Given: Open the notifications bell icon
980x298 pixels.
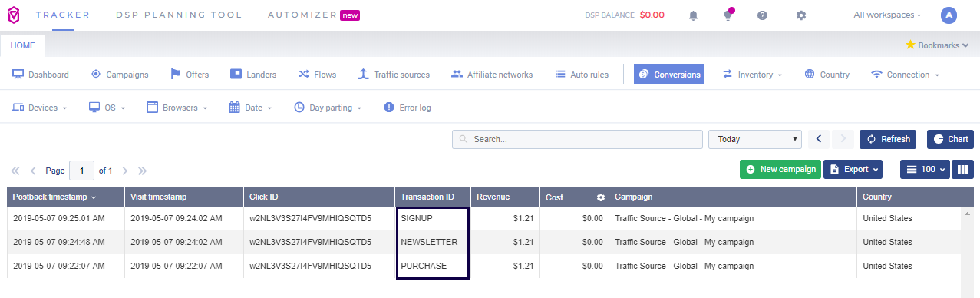Looking at the screenshot, I should coord(694,15).
